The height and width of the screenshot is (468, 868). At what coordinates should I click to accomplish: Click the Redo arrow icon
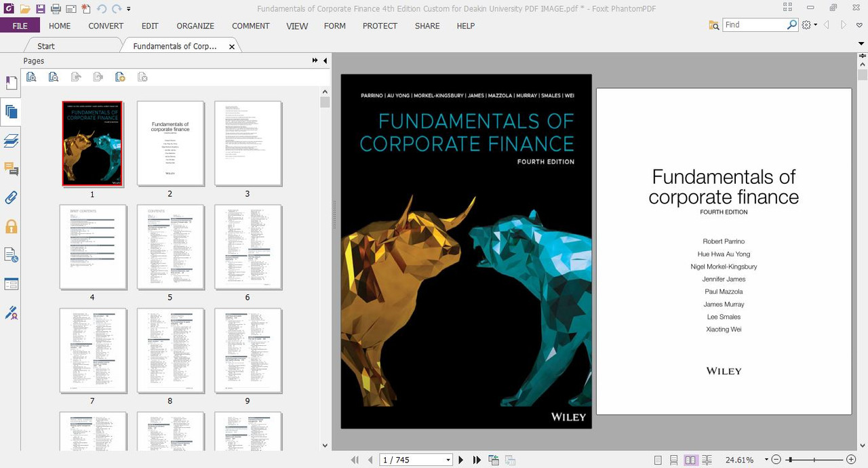[x=117, y=9]
